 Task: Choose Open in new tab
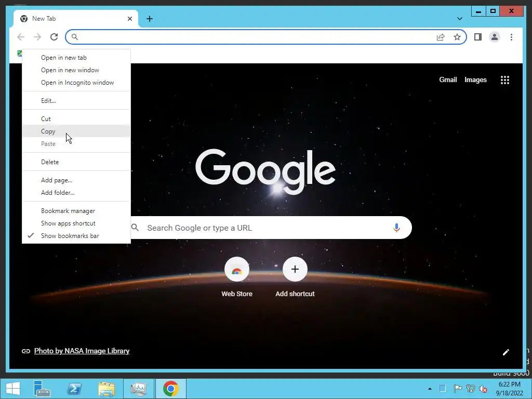click(x=76, y=58)
